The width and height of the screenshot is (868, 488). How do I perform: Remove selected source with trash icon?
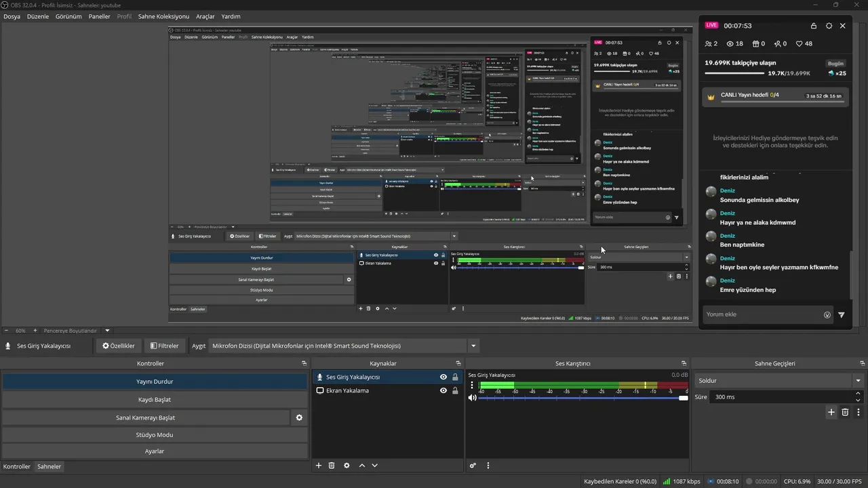(x=332, y=466)
